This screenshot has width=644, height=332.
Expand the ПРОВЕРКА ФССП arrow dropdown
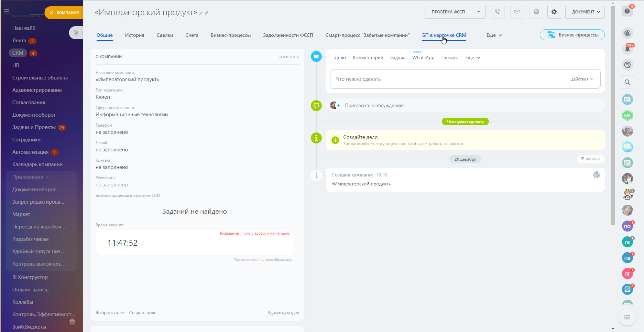pos(478,12)
